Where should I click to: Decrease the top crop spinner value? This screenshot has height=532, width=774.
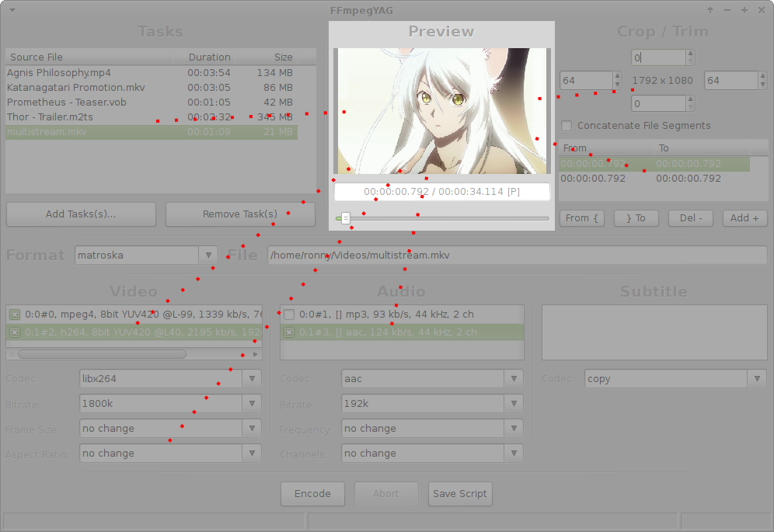pos(691,61)
